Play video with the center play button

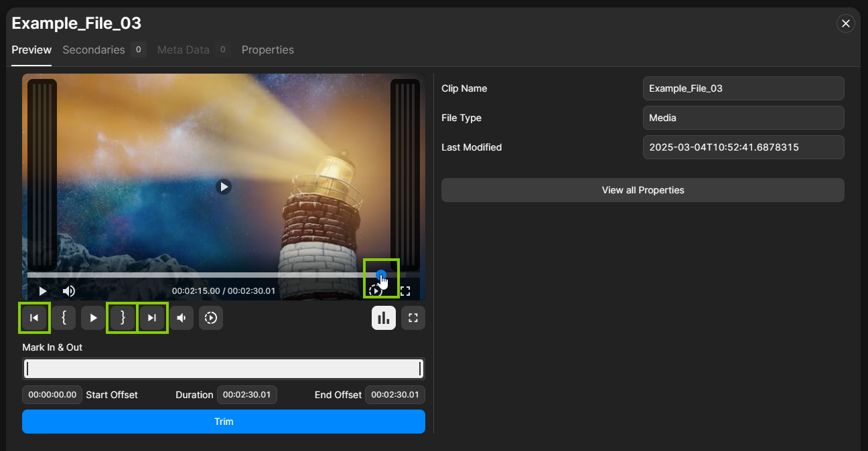click(x=224, y=187)
